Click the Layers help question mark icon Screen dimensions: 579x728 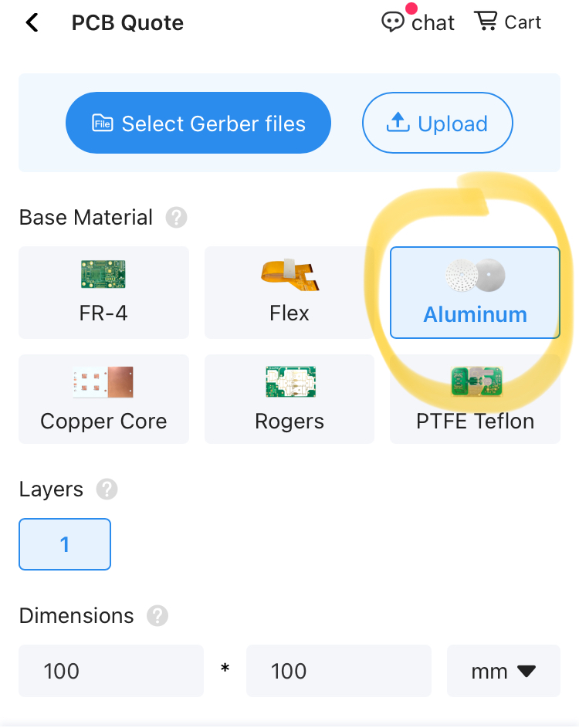107,489
